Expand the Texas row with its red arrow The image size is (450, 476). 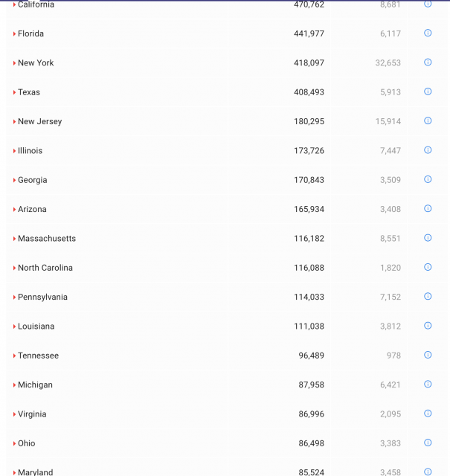[x=14, y=93]
